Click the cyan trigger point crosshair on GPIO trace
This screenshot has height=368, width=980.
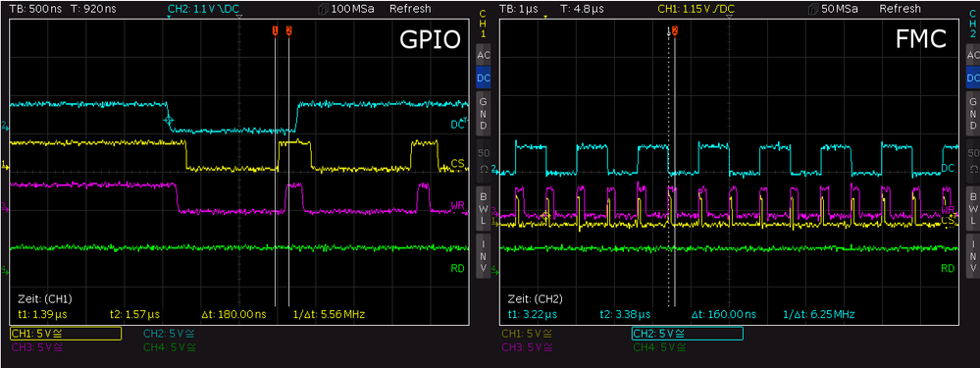(x=168, y=120)
